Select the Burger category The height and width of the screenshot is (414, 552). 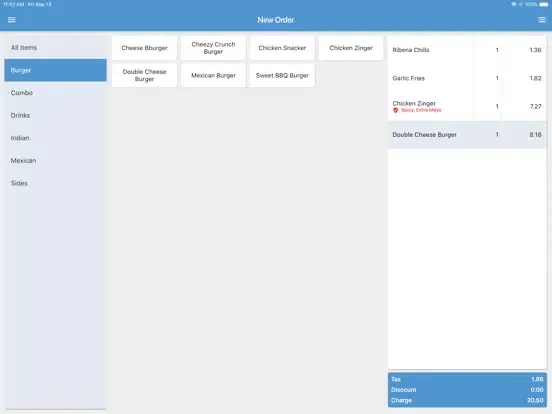pyautogui.click(x=56, y=70)
